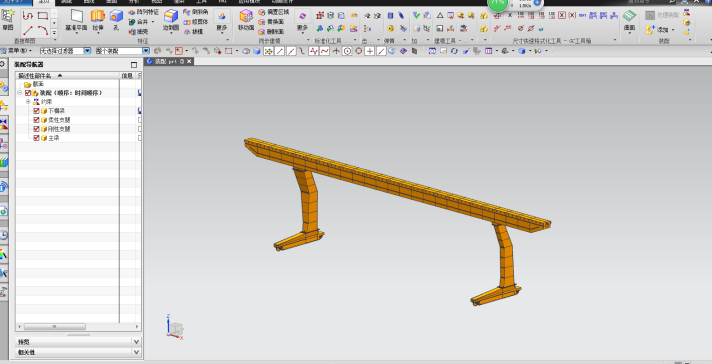Select the 倒斜角 chamfer tool
712x364 pixels.
[196, 12]
